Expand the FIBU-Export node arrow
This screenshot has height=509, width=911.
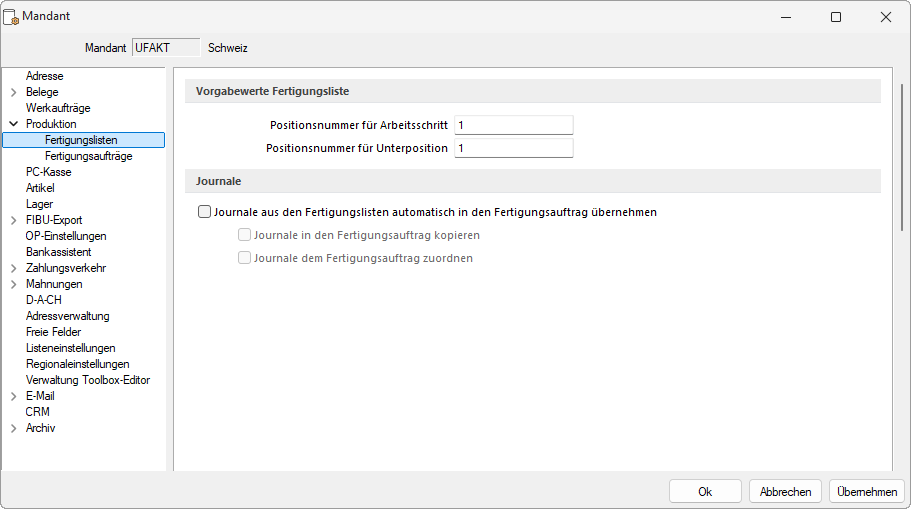(x=13, y=220)
